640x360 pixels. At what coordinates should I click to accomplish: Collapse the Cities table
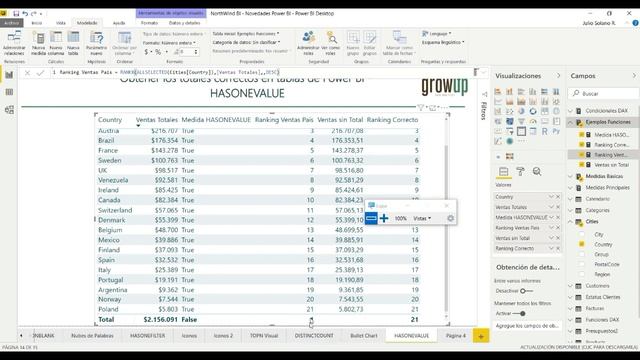pos(571,222)
